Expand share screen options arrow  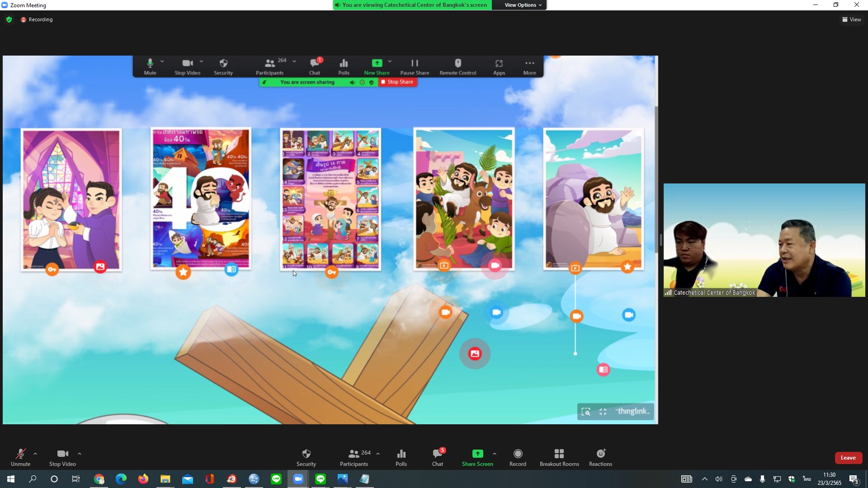495,454
